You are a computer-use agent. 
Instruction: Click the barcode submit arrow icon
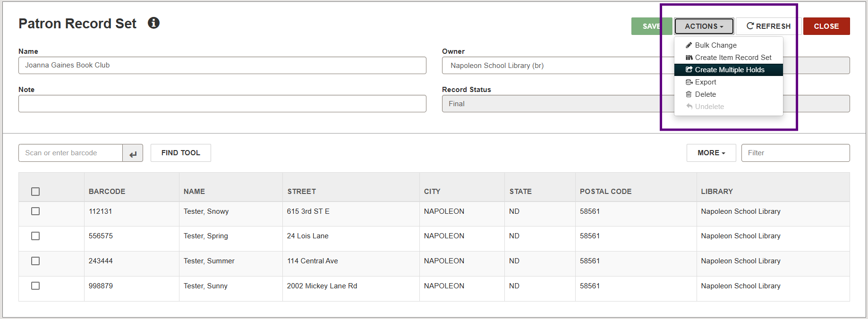tap(133, 153)
